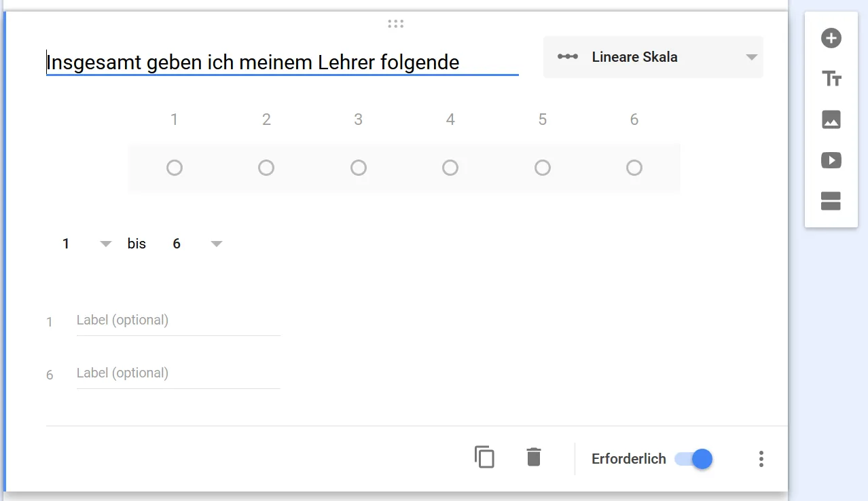Choose the radio button for rating 6
This screenshot has height=501, width=868.
634,168
